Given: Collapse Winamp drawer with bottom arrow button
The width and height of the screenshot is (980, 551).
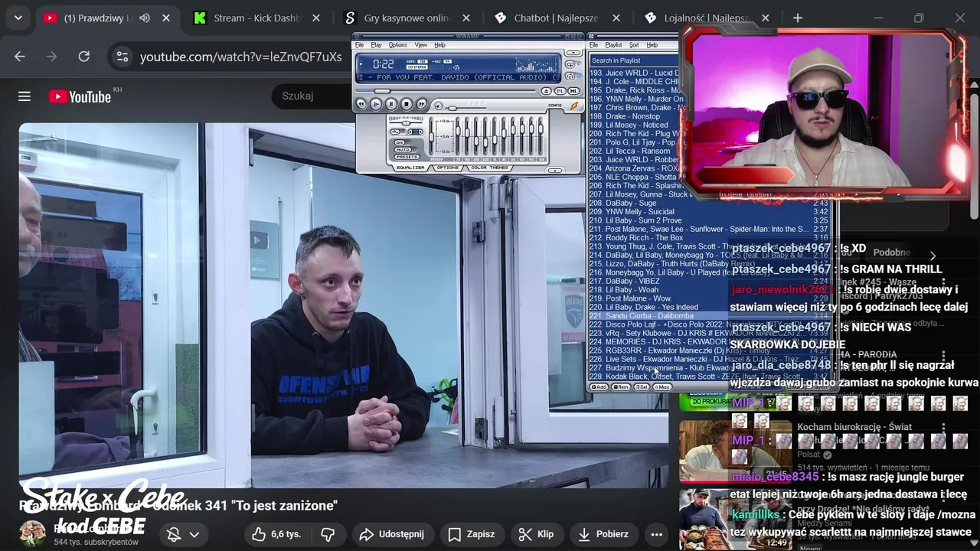Looking at the screenshot, I should 555,171.
